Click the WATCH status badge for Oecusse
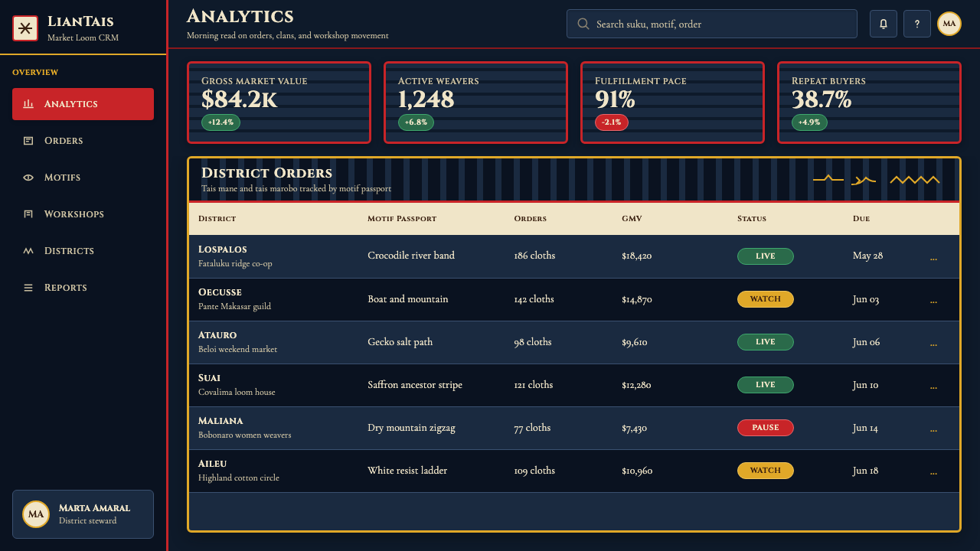 (x=766, y=299)
